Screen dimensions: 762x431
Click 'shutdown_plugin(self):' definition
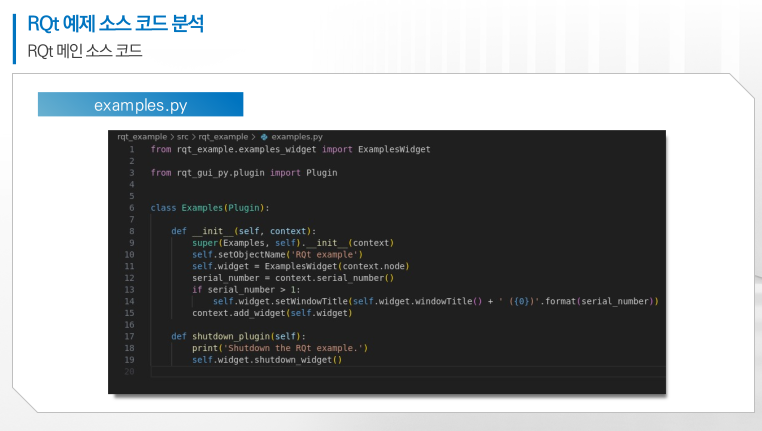[x=249, y=336]
